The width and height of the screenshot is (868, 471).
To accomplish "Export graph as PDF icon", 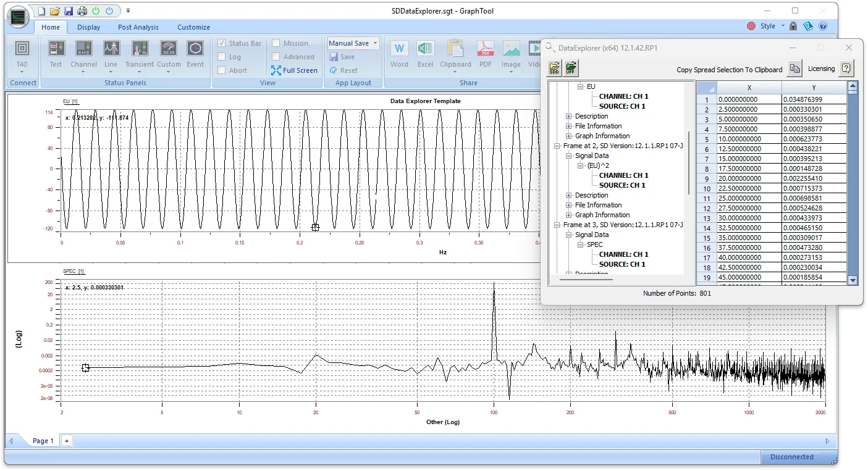I will coord(486,49).
